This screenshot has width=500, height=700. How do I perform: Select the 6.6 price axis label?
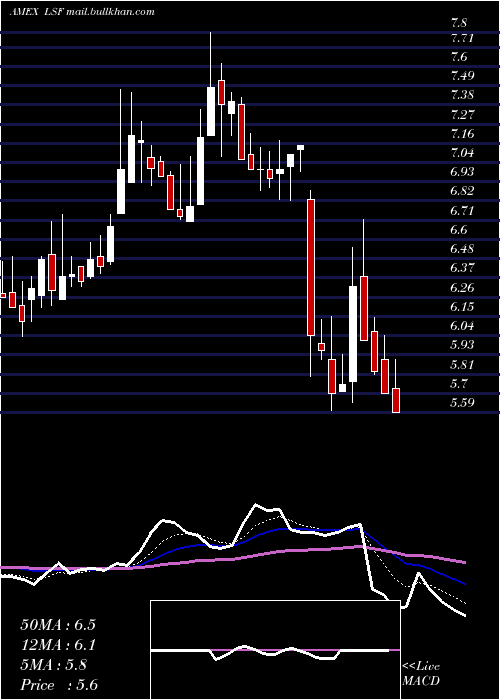460,230
